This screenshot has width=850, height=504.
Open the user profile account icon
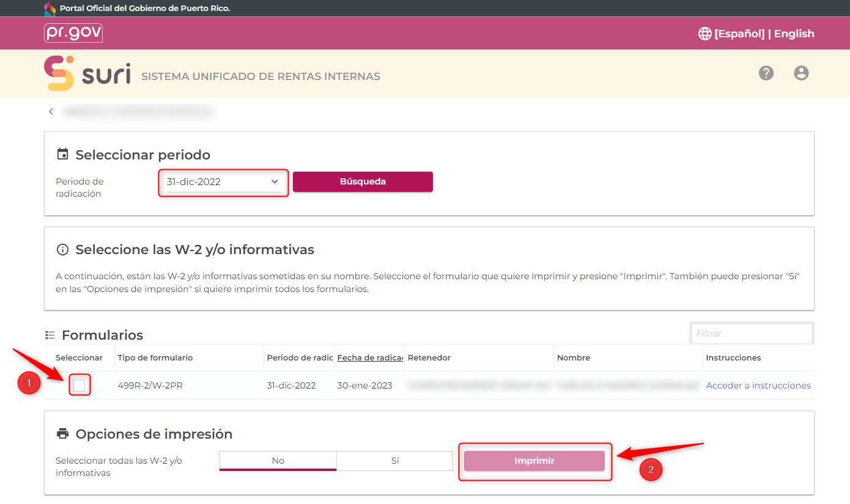[x=801, y=73]
